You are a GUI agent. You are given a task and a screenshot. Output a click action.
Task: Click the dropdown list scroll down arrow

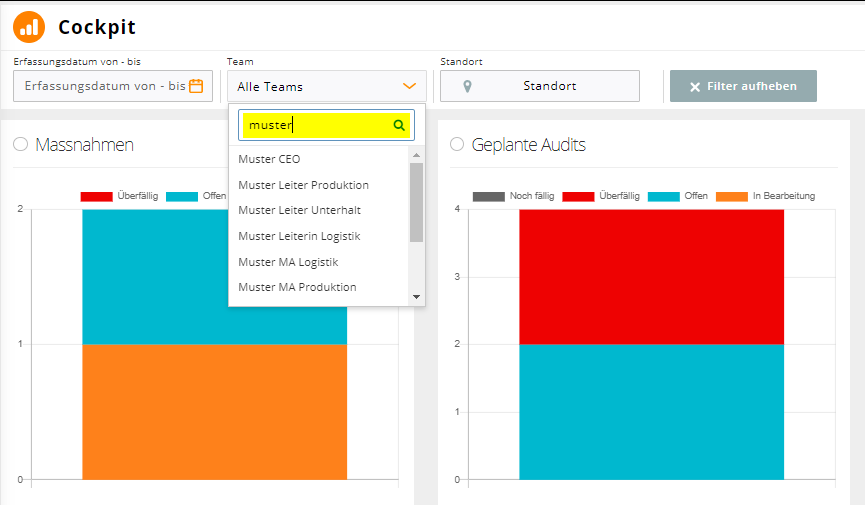pyautogui.click(x=417, y=297)
